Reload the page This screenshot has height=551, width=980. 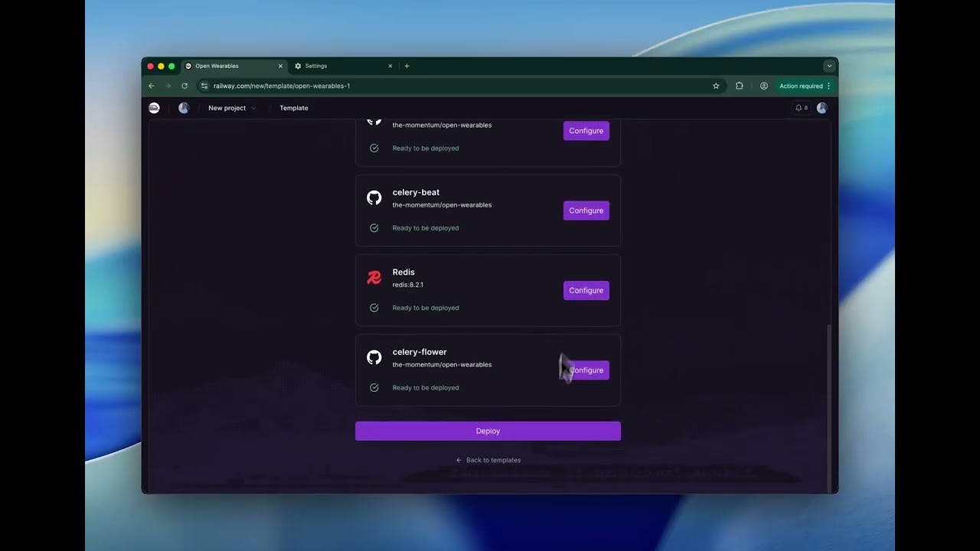click(185, 86)
